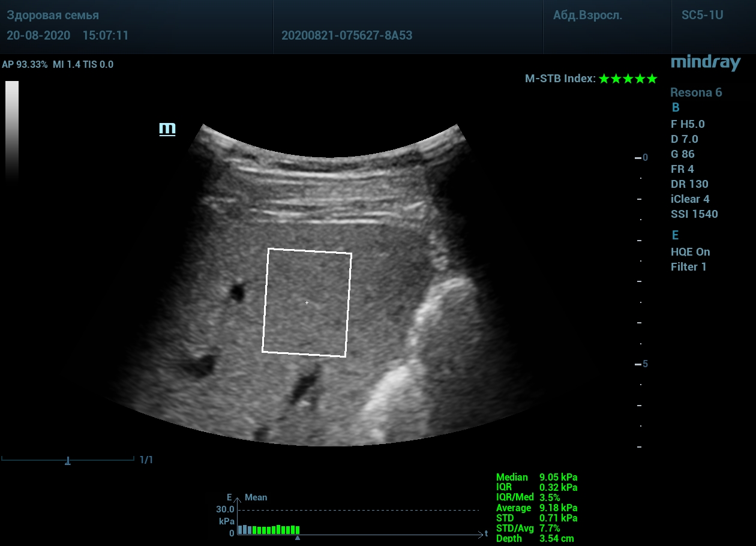Click the M-STB Index green stars
The width and height of the screenshot is (756, 546).
628,79
